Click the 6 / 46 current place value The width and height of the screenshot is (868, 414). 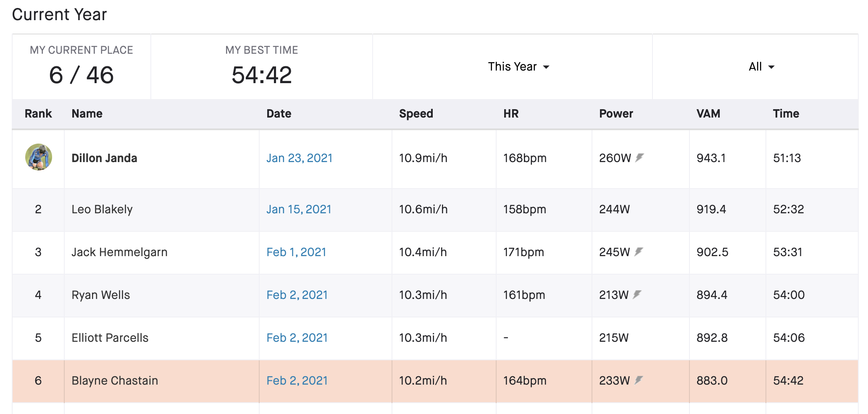click(x=82, y=75)
